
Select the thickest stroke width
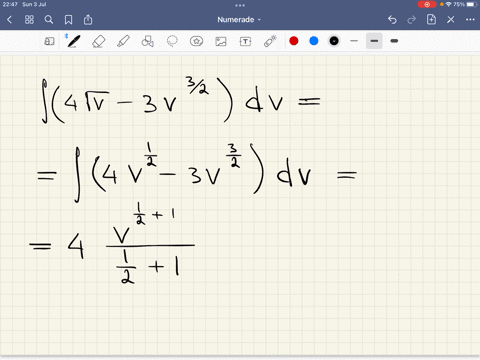point(394,41)
